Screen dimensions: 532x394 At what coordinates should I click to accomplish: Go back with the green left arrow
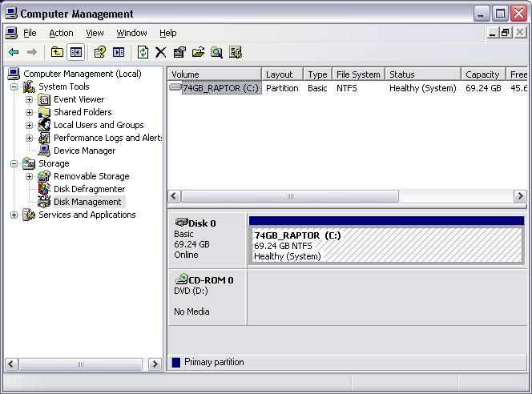click(14, 53)
